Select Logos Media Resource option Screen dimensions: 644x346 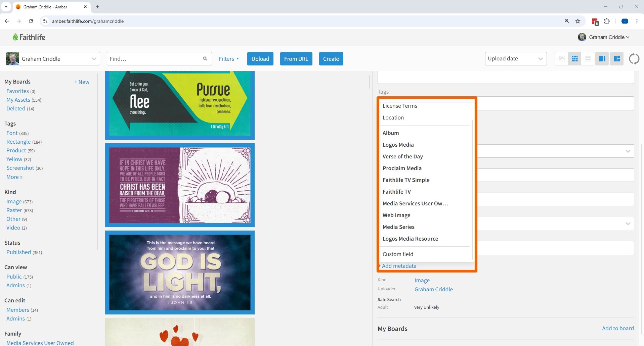pos(410,239)
